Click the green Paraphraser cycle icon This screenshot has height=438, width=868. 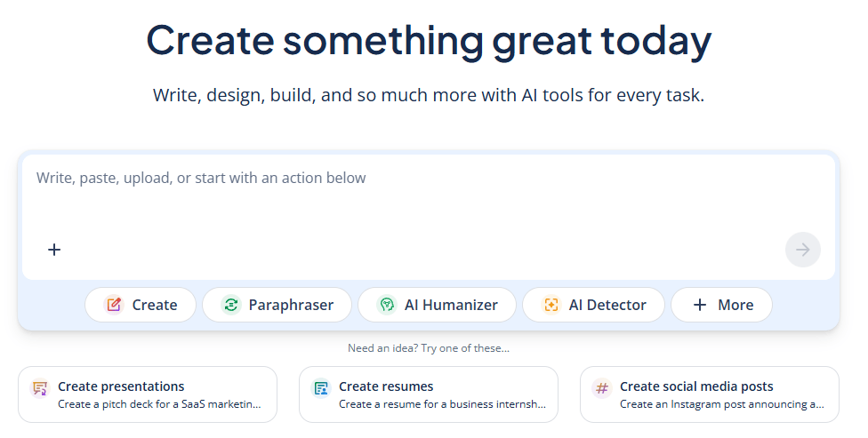230,305
